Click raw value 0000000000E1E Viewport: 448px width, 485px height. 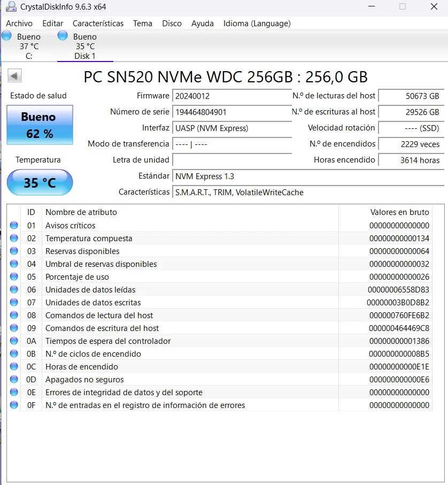(x=399, y=367)
